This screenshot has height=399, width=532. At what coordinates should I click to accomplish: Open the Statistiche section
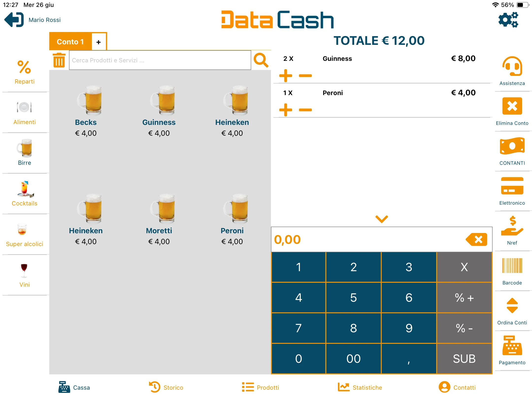[359, 387]
